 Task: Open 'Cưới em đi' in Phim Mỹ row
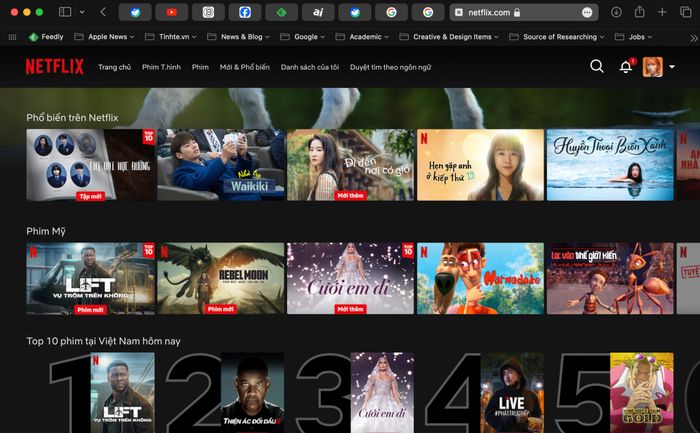point(350,279)
